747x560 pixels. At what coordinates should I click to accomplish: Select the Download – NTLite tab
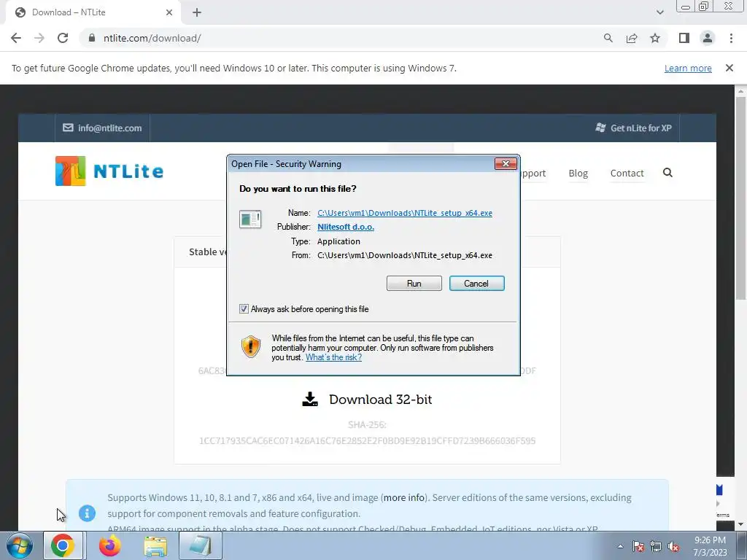(x=93, y=12)
